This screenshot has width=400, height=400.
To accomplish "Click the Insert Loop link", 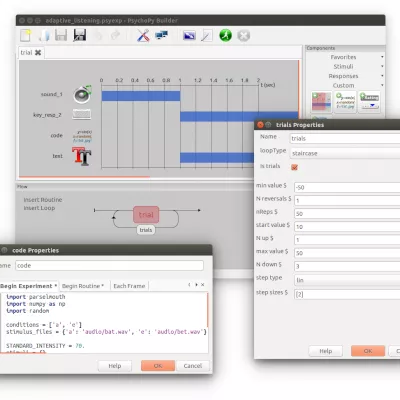I will click(x=39, y=208).
